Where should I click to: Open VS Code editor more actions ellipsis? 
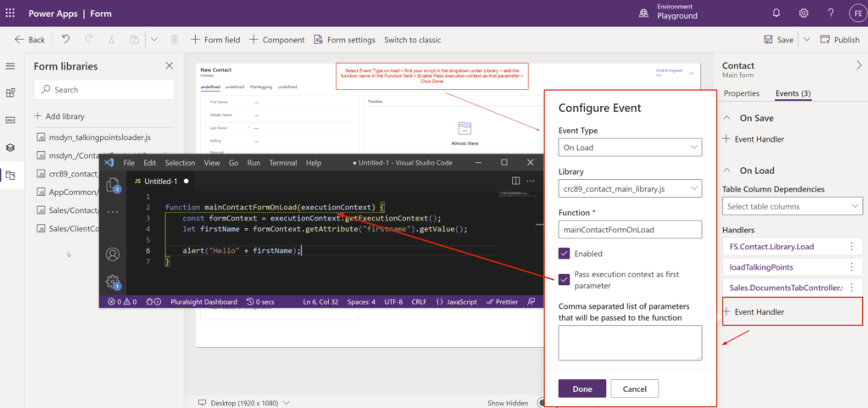pyautogui.click(x=531, y=181)
